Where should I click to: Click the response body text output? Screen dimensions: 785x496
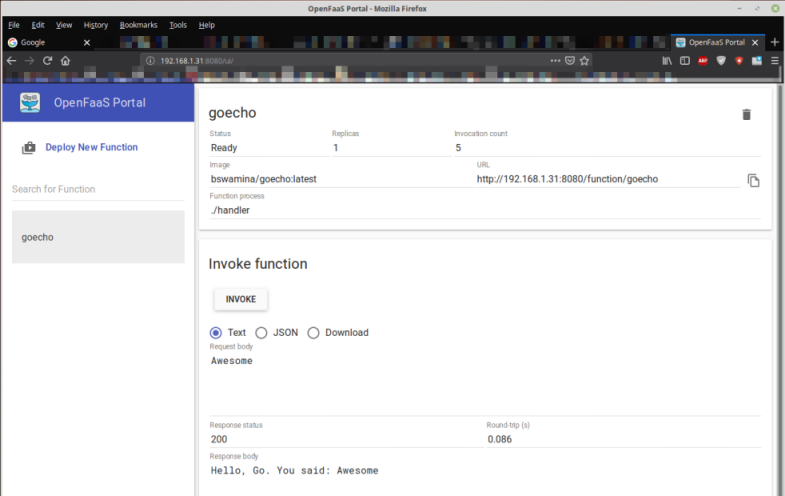294,470
